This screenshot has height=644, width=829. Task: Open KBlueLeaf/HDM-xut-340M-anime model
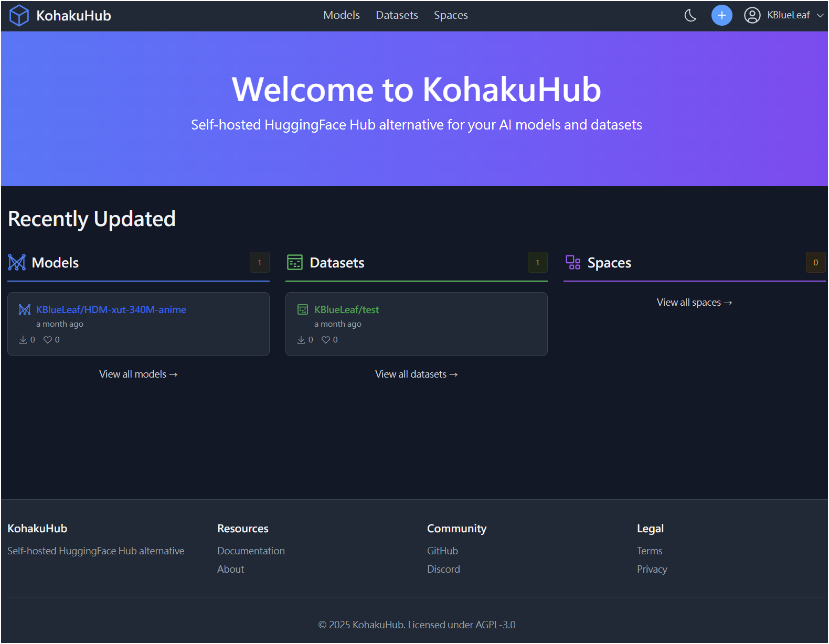(111, 309)
